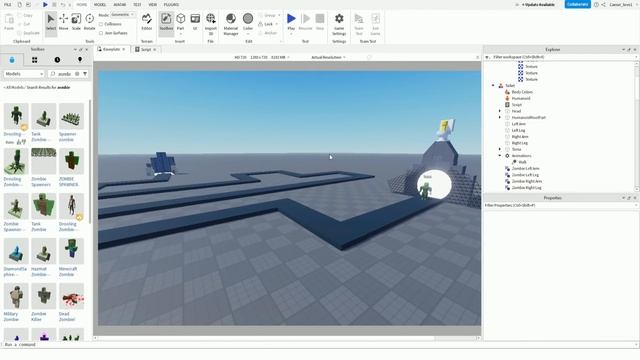Click the Collaborate button
Image resolution: width=640 pixels, height=360 pixels.
[x=578, y=4]
